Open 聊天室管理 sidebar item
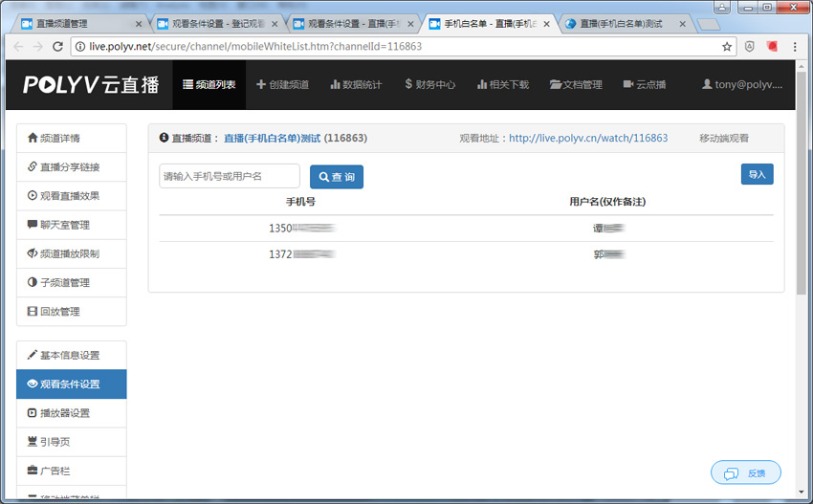The width and height of the screenshot is (813, 504). (72, 225)
